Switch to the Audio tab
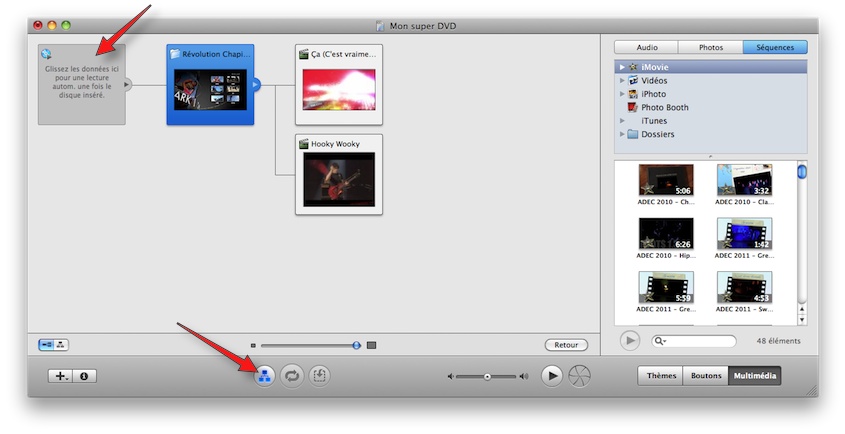Image resolution: width=845 pixels, height=434 pixels. point(646,47)
